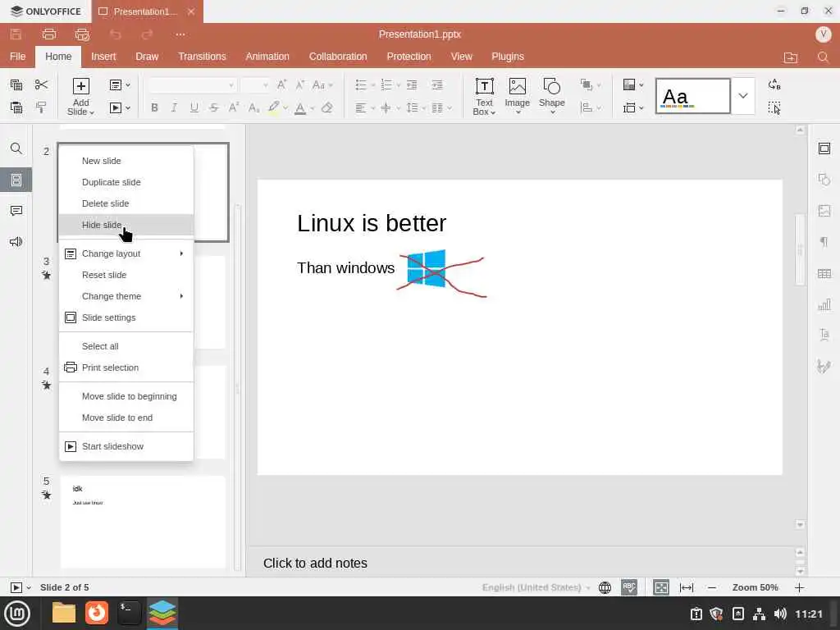The image size is (840, 630).
Task: Click the Fit to width status bar icon
Action: [x=687, y=587]
